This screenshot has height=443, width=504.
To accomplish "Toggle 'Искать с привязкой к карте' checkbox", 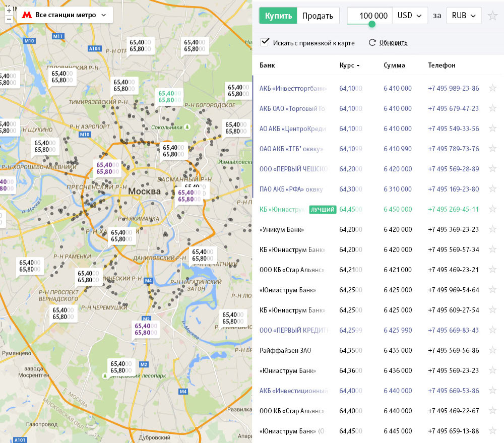I will 265,42.
